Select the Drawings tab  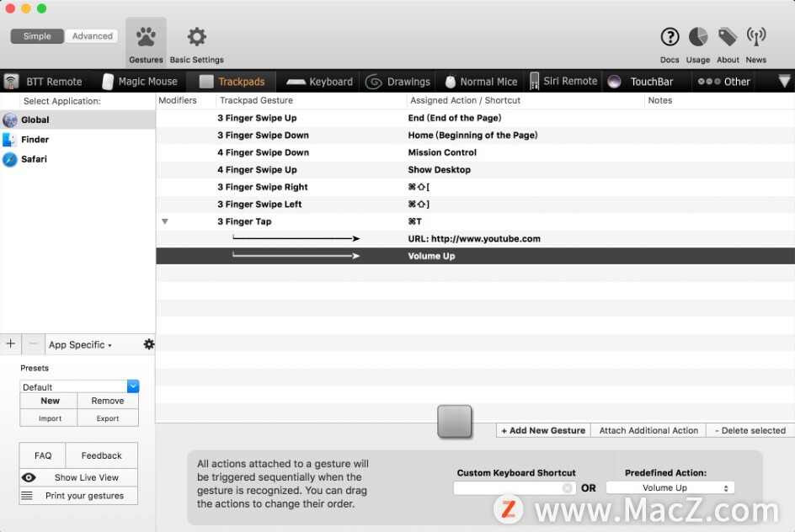pos(398,82)
